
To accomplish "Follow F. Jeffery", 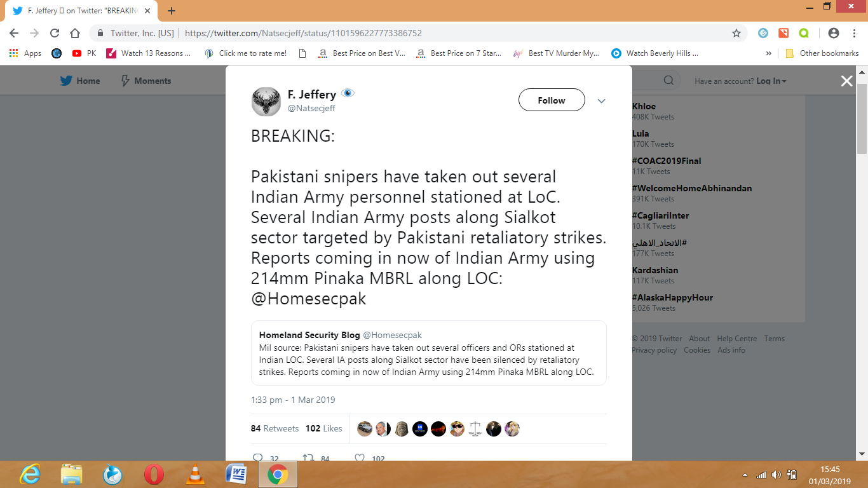I will [552, 100].
